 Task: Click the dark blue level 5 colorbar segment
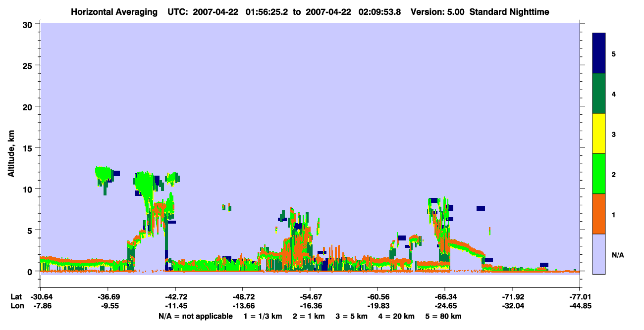click(x=599, y=53)
